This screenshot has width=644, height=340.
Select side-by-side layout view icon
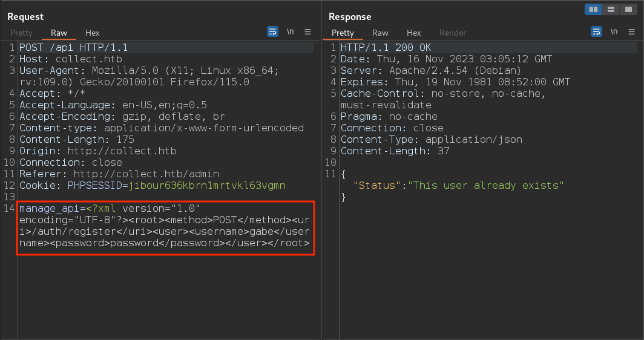coord(594,10)
